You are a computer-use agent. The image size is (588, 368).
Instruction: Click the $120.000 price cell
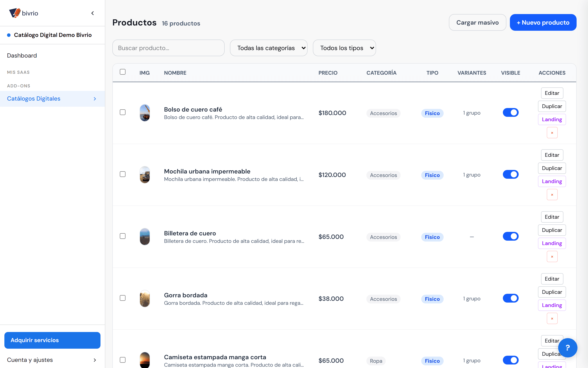click(x=332, y=175)
